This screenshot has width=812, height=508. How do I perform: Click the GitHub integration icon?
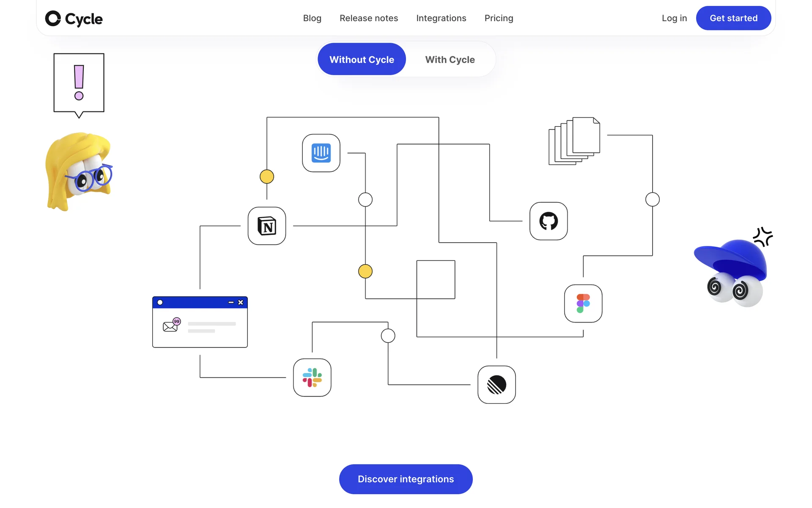pos(549,221)
